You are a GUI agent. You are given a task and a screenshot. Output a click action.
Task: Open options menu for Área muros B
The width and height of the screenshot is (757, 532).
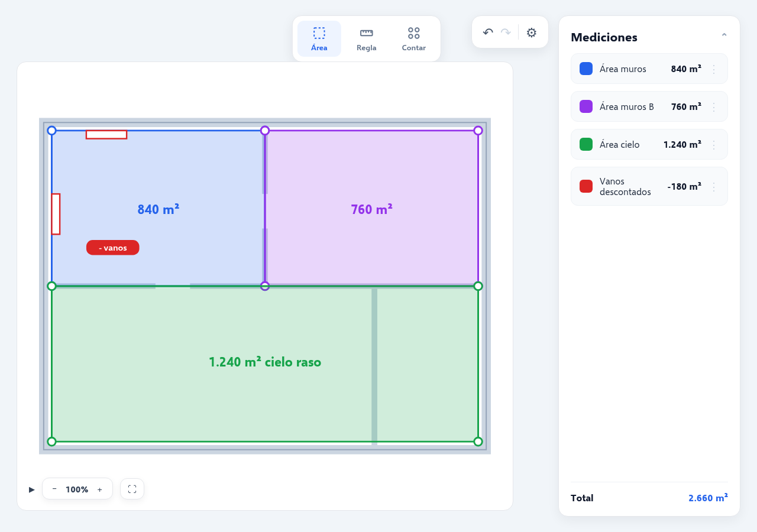[x=714, y=107]
